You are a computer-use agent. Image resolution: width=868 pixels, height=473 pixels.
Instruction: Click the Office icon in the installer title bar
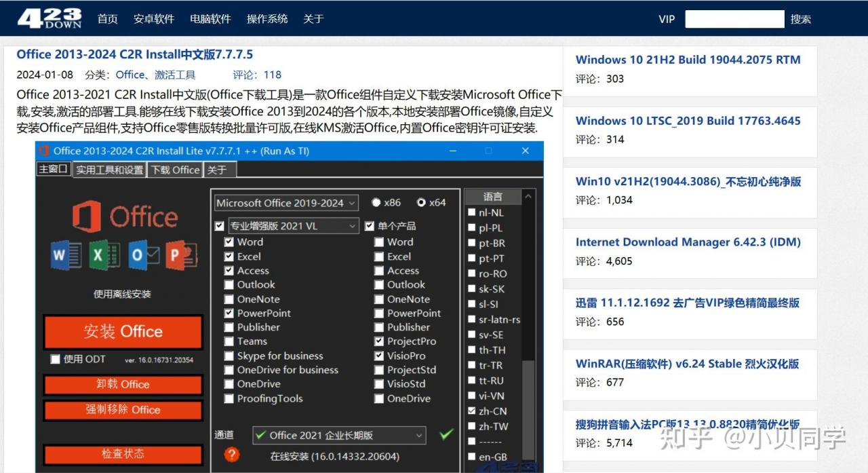pyautogui.click(x=44, y=151)
